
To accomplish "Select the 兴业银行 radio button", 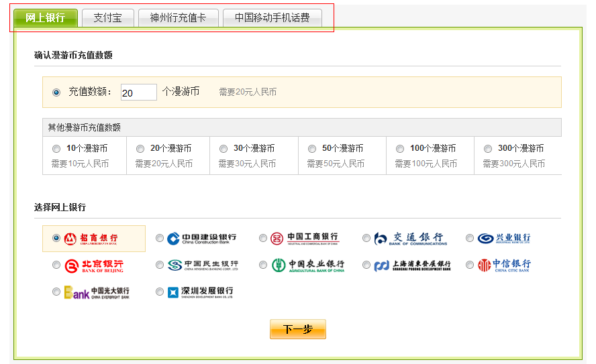I will pyautogui.click(x=470, y=238).
